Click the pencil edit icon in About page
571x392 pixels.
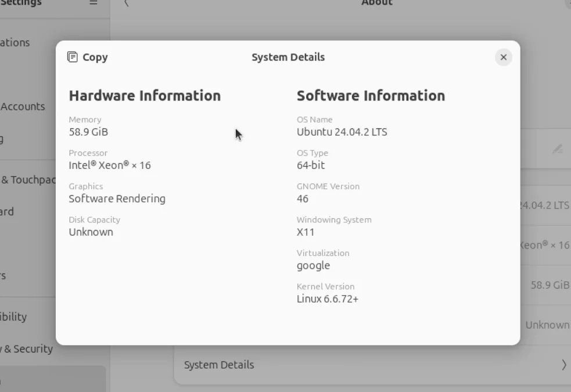point(557,149)
